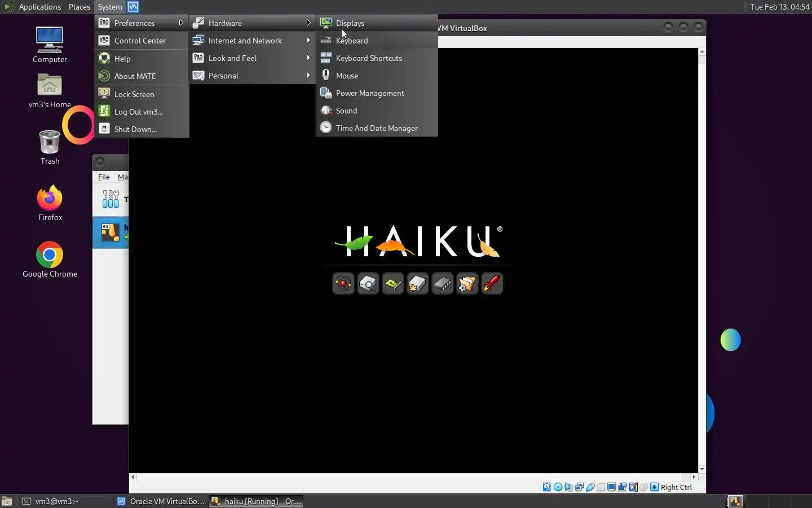Click the display monitor status icon
Image resolution: width=812 pixels, height=508 pixels.
point(611,487)
